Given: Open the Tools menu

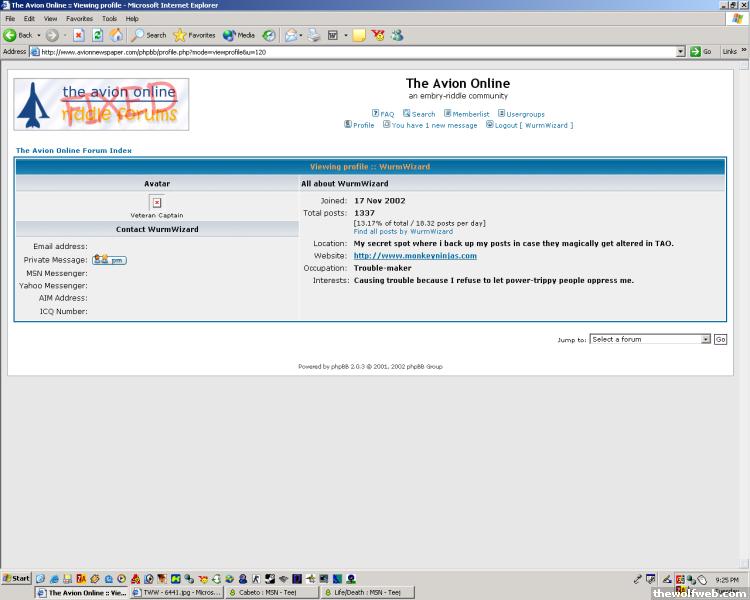Looking at the screenshot, I should (109, 19).
